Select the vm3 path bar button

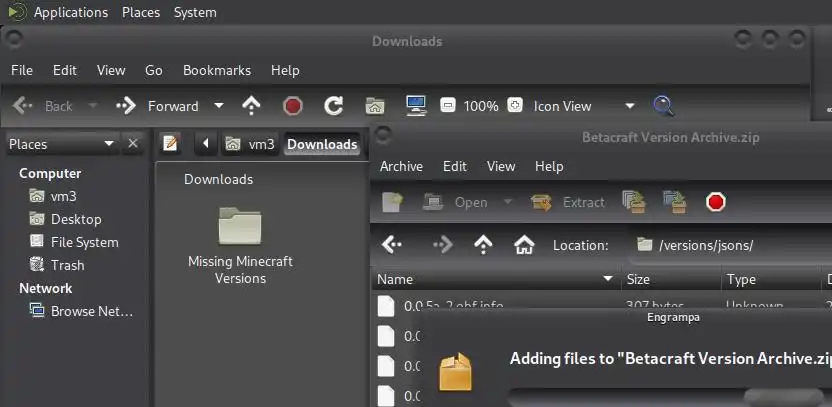pyautogui.click(x=250, y=144)
